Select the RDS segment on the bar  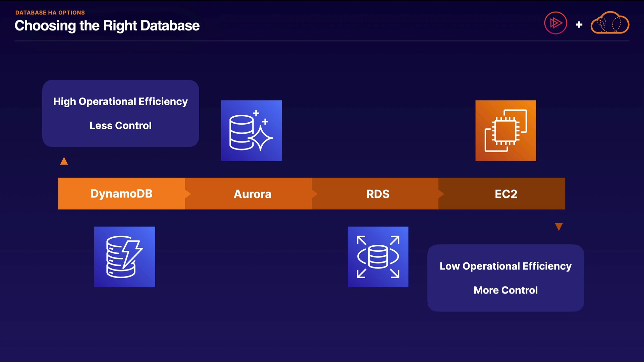[x=378, y=194]
